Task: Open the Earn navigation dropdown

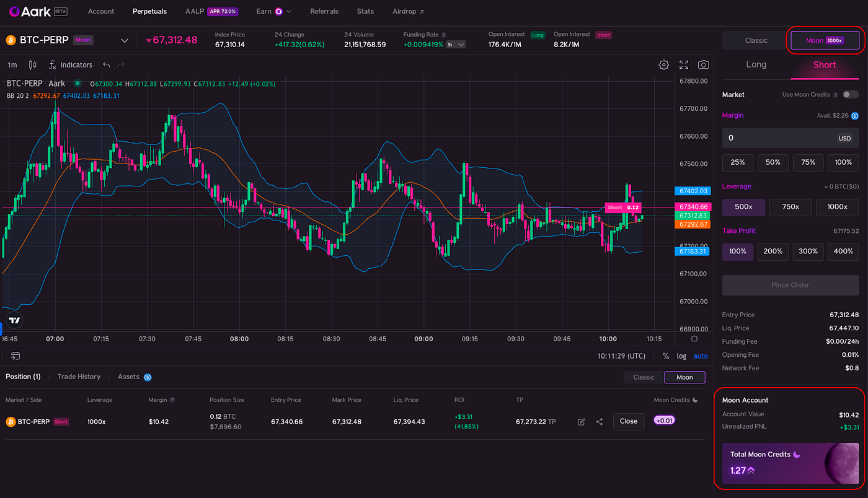Action: point(273,11)
